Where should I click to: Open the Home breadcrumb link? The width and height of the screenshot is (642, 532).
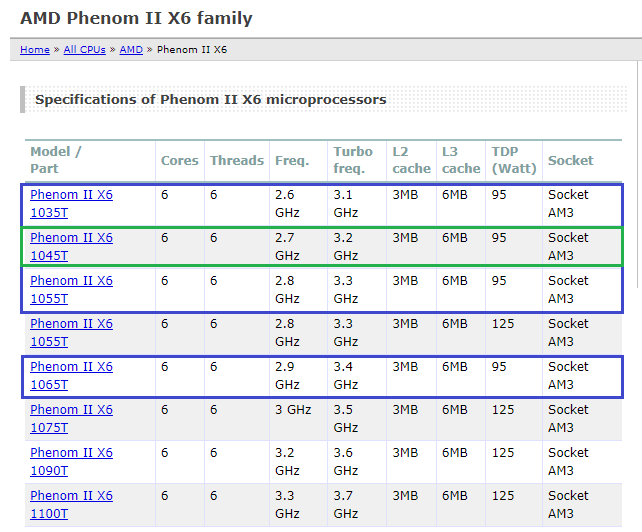pos(35,50)
